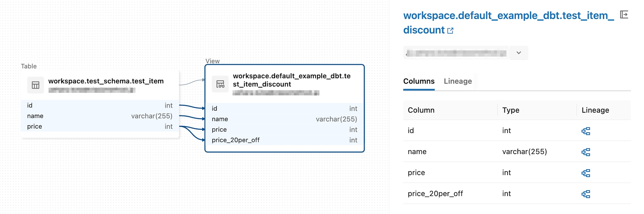Open lineage for the name column
644x214 pixels.
coord(586,152)
